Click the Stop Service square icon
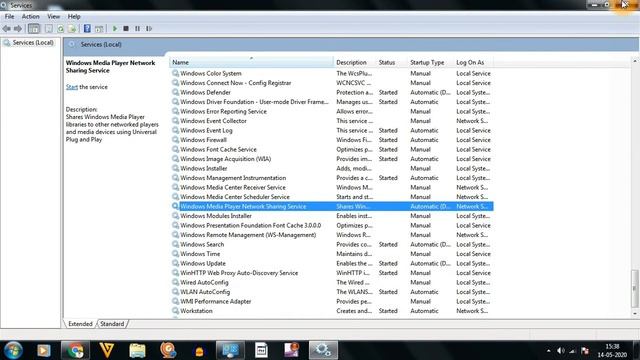The image size is (640, 360). (x=126, y=29)
